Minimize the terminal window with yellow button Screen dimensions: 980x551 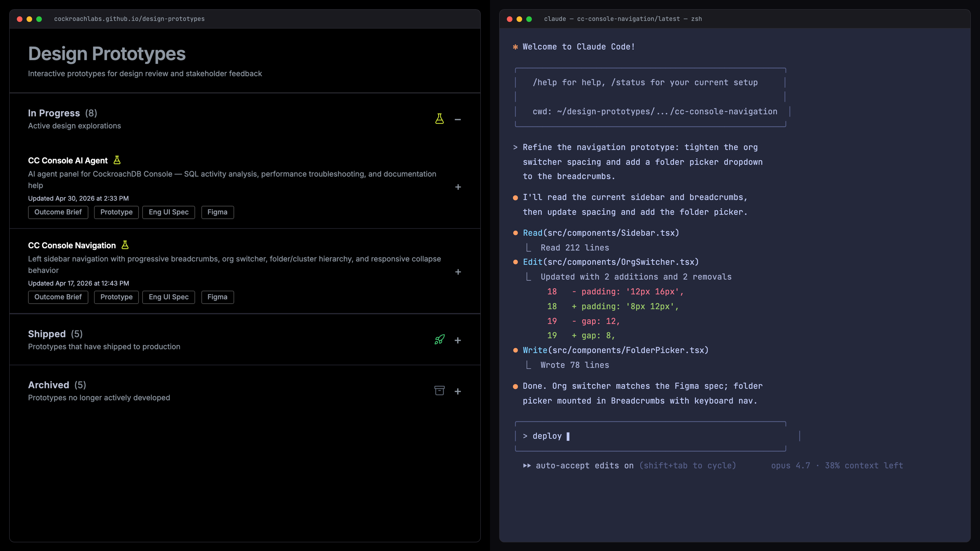[519, 19]
